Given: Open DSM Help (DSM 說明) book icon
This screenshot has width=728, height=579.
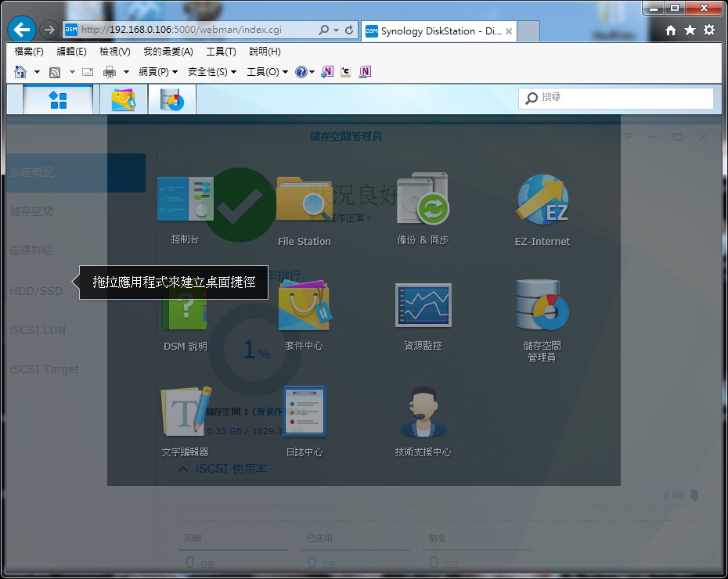Looking at the screenshot, I should click(185, 307).
